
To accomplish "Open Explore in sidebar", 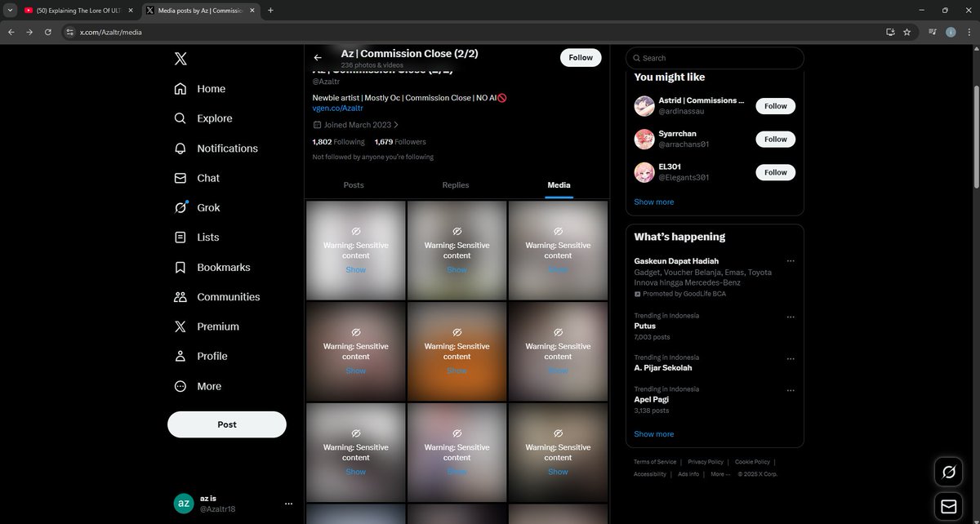I will 204,118.
